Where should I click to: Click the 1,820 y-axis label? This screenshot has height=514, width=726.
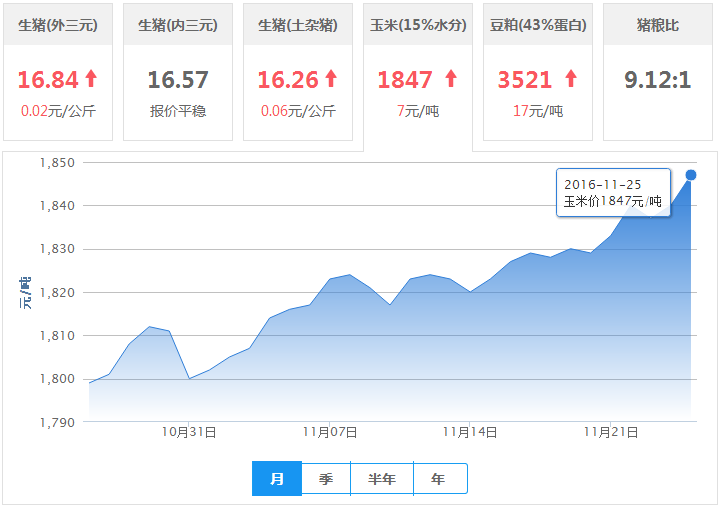[57, 293]
